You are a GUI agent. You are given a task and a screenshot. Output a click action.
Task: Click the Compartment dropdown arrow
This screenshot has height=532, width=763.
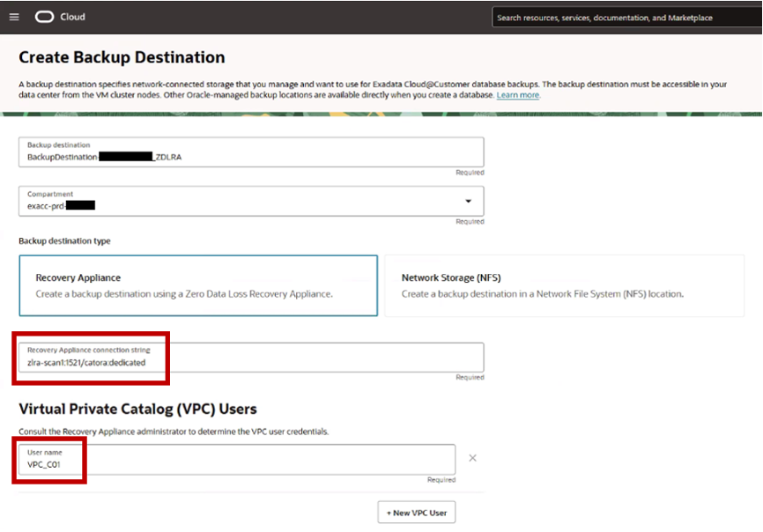(468, 201)
